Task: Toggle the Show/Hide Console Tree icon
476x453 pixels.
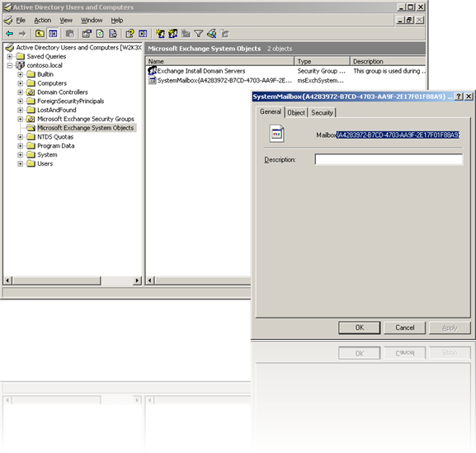Action: tap(53, 33)
